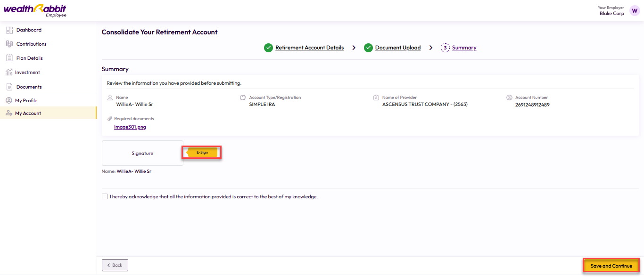Select the WillieA- Willie Sr name value in summary
The image size is (644, 277).
pyautogui.click(x=135, y=105)
